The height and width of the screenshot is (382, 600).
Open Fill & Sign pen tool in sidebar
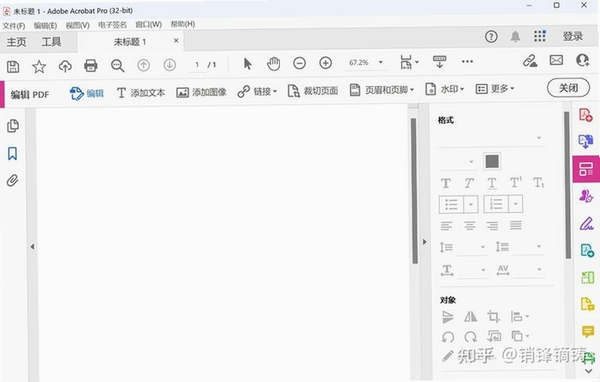click(587, 223)
